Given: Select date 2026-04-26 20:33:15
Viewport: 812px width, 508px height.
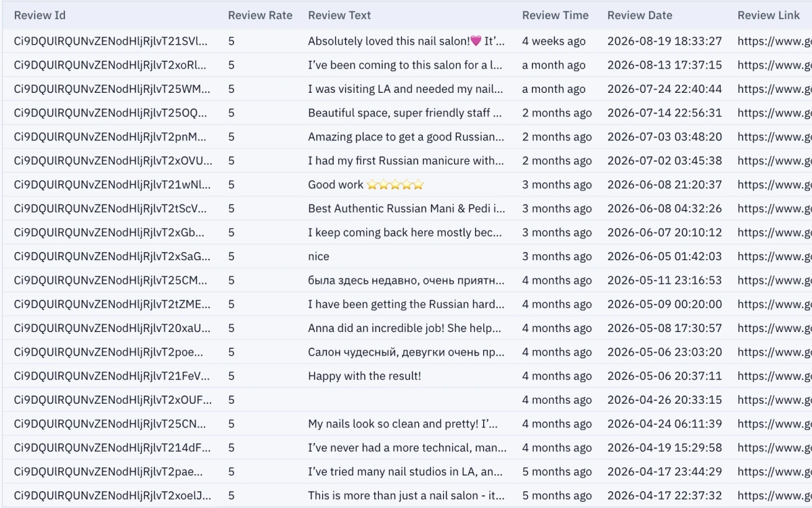Looking at the screenshot, I should (664, 400).
